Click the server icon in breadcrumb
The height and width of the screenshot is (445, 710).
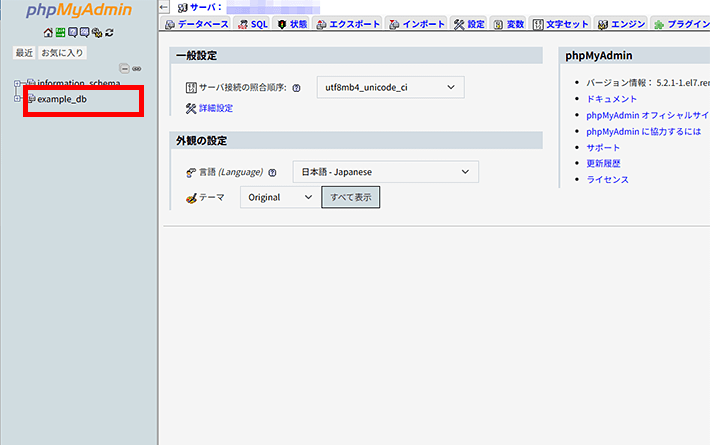182,8
